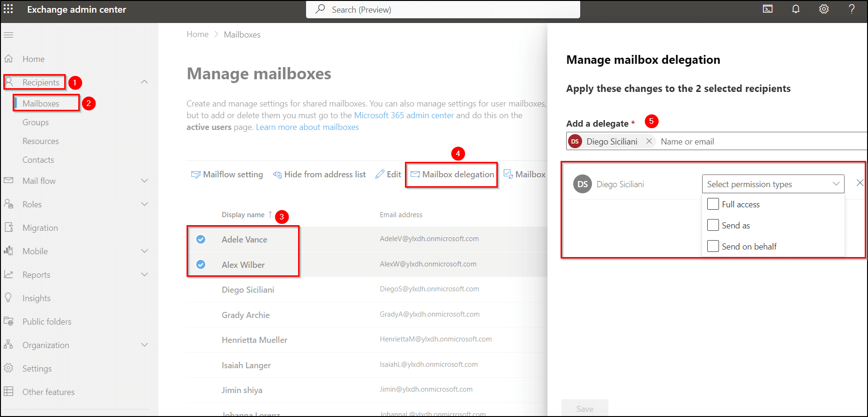Viewport: 868px width, 417px height.
Task: Click the search magnifier icon
Action: [321, 9]
